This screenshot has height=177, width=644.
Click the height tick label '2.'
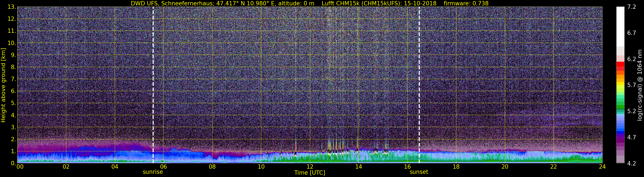click(13, 139)
